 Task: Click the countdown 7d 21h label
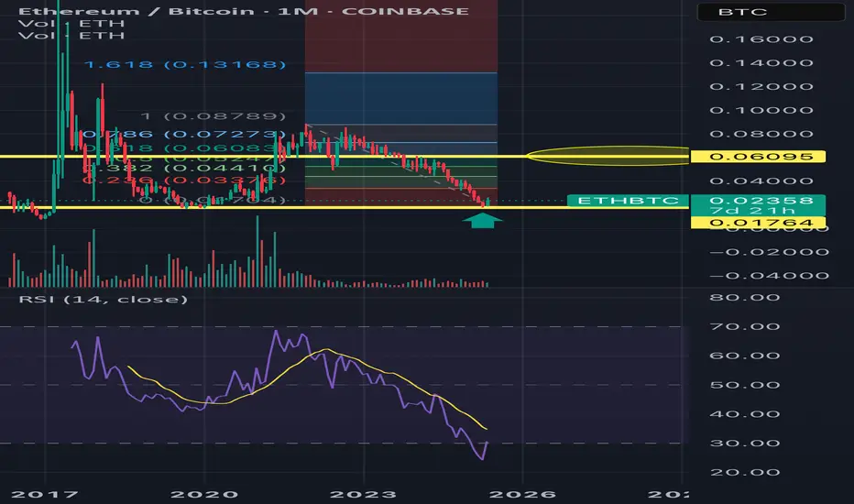[x=753, y=211]
